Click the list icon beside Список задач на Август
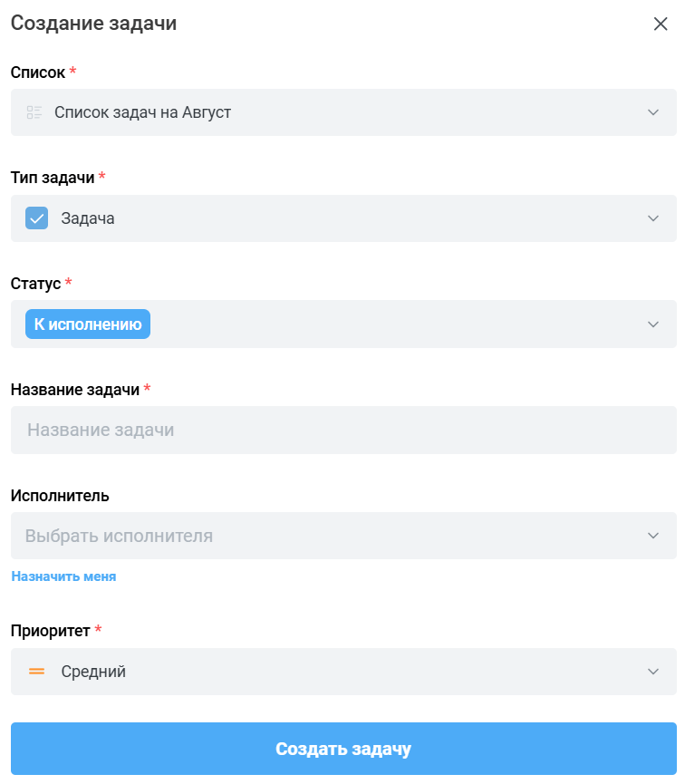685x784 pixels. pyautogui.click(x=34, y=112)
